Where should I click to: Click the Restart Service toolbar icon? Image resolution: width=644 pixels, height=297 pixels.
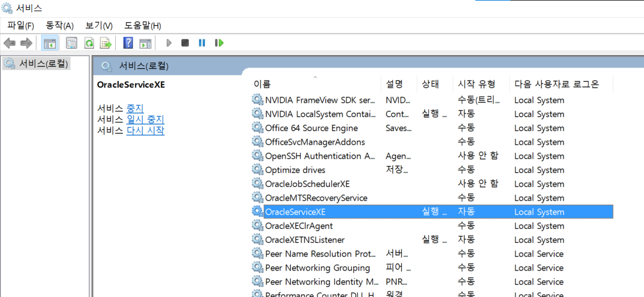[x=219, y=43]
